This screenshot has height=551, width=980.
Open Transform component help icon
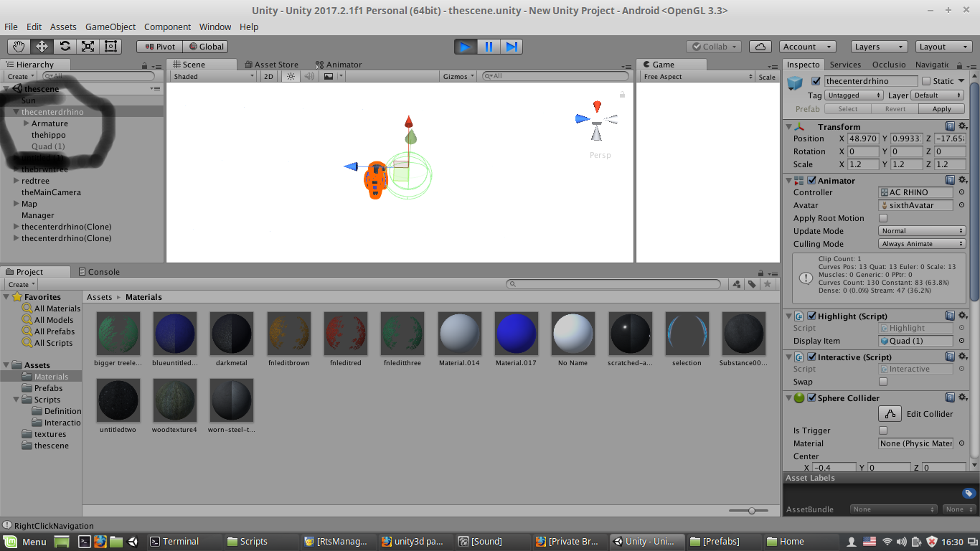pyautogui.click(x=950, y=126)
